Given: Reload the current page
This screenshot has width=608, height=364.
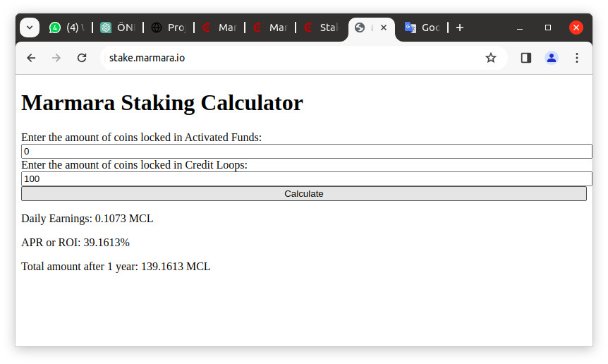Looking at the screenshot, I should coord(82,58).
